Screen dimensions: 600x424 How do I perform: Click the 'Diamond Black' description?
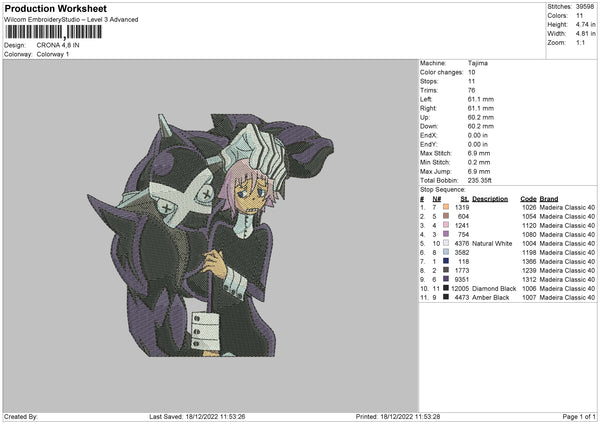click(494, 289)
